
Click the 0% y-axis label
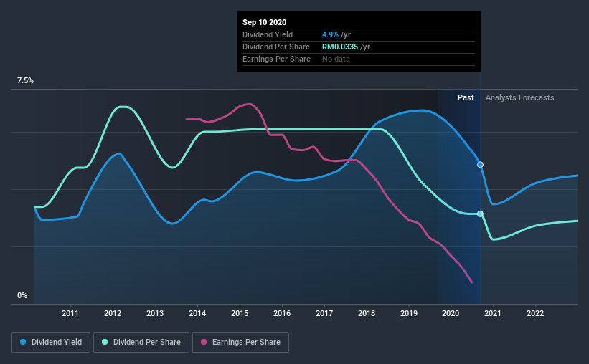[22, 296]
